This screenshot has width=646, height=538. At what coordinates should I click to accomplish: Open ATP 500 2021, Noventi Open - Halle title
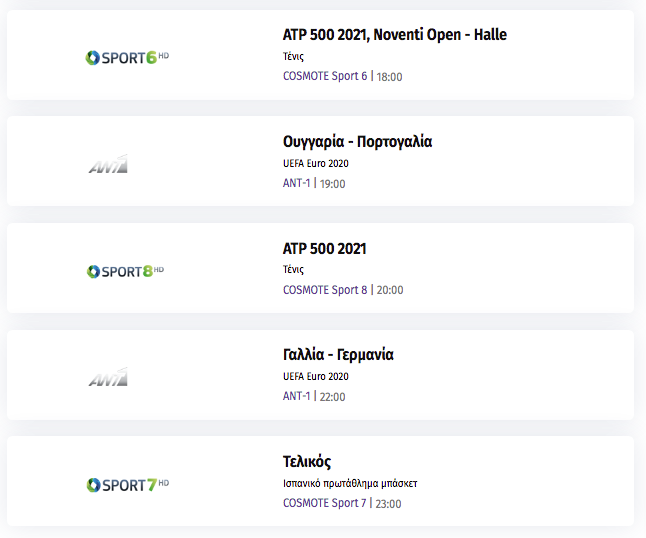[395, 35]
